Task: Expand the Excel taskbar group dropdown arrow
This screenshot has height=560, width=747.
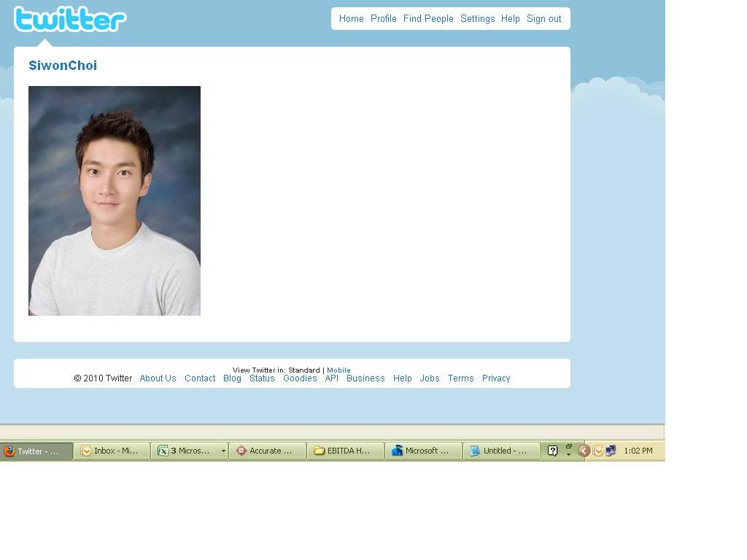Action: (223, 451)
